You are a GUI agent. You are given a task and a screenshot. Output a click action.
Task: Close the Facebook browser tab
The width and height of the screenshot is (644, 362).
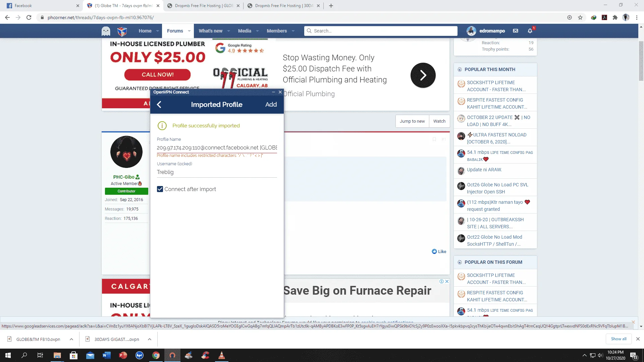(77, 6)
